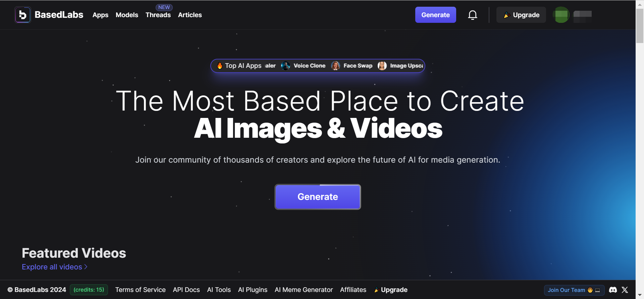Click the large Generate button in the hero

click(318, 197)
